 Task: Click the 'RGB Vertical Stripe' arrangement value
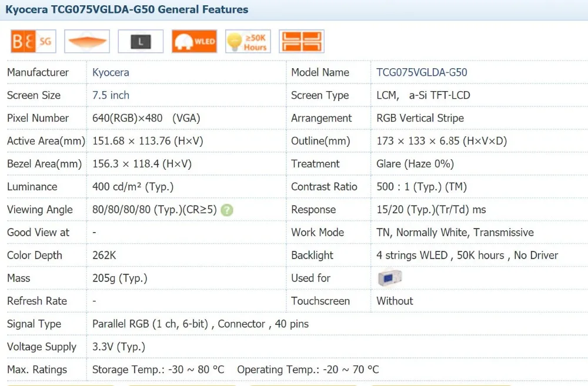(x=420, y=118)
